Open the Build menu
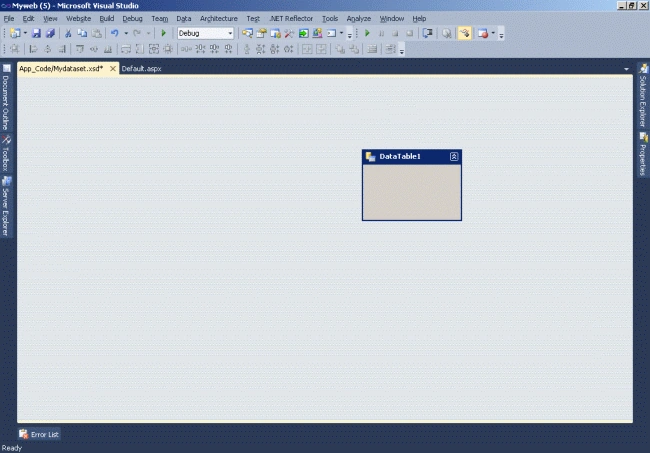Image resolution: width=650 pixels, height=453 pixels. coord(107,19)
